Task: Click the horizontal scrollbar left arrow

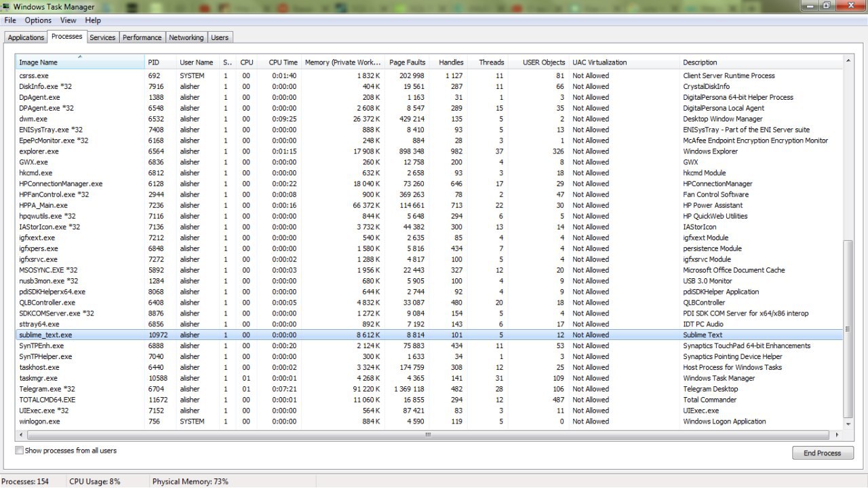Action: coord(22,434)
